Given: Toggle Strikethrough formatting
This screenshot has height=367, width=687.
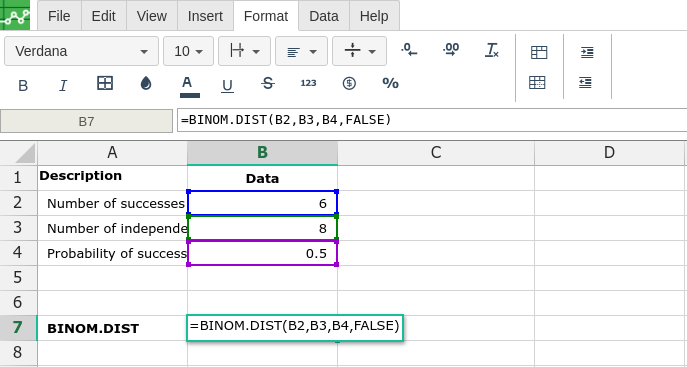Looking at the screenshot, I should (268, 83).
